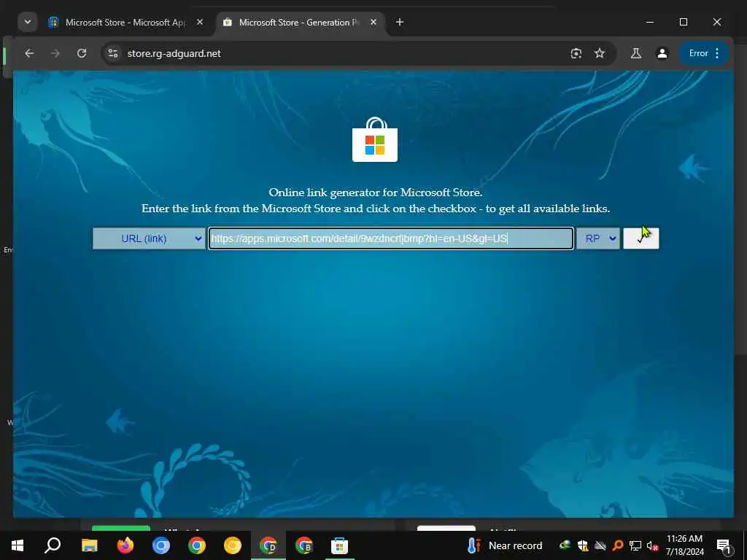Switch to Microsoft Store - Microsoft Apps tab
Viewport: 747px width, 560px height.
[x=125, y=23]
